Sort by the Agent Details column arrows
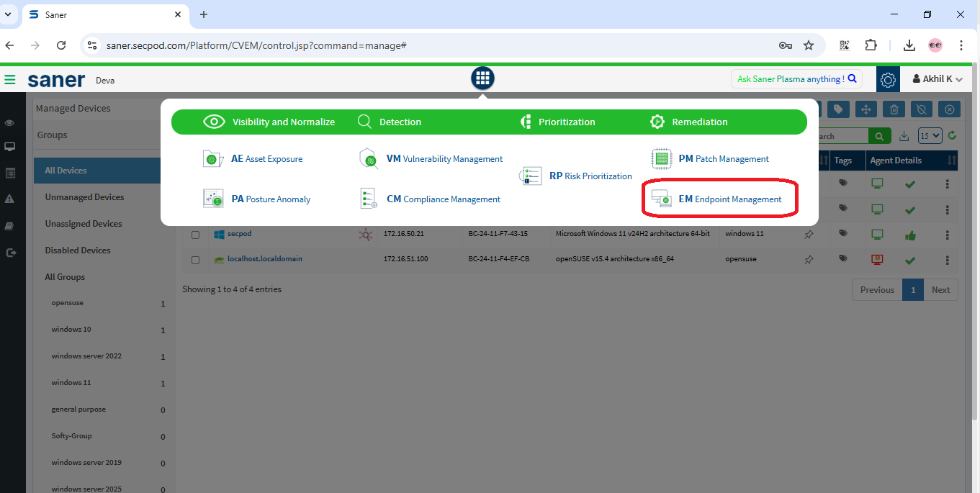 952,160
